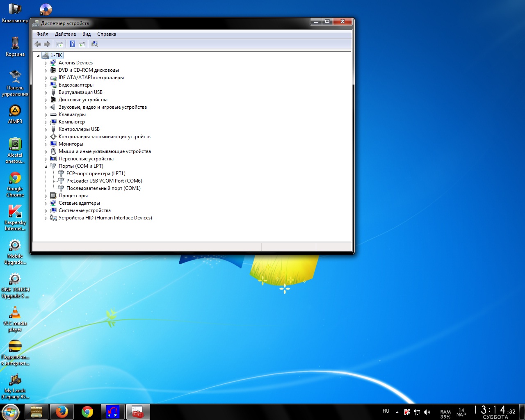Select the 1-ПК computer node

coord(56,55)
